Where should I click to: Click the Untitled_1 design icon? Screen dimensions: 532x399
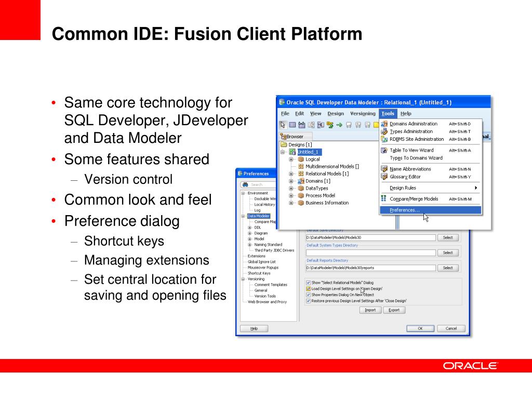point(292,152)
